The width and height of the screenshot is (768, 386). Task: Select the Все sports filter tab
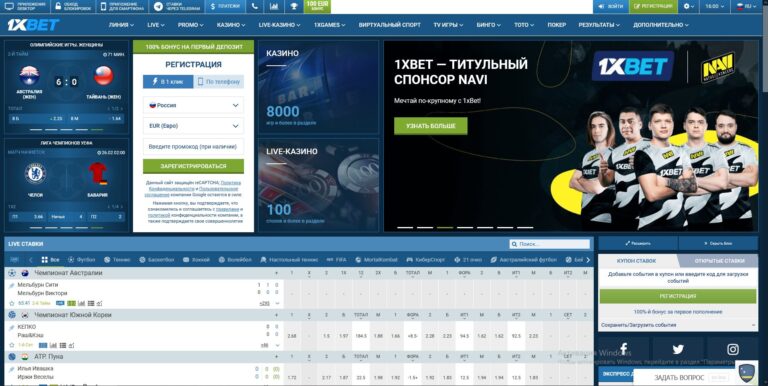coord(50,260)
